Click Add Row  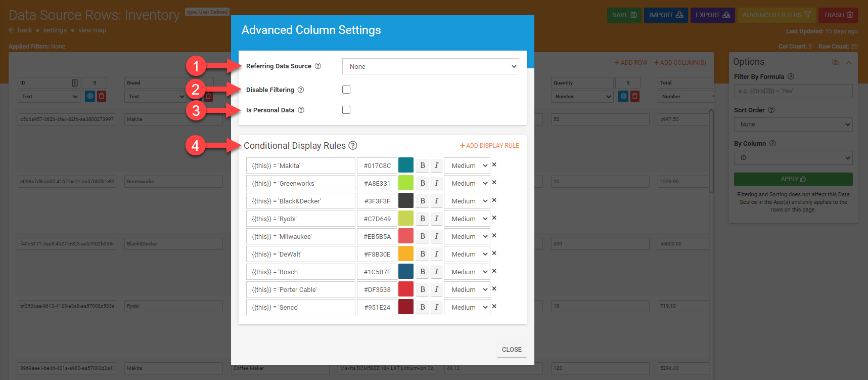click(x=631, y=63)
